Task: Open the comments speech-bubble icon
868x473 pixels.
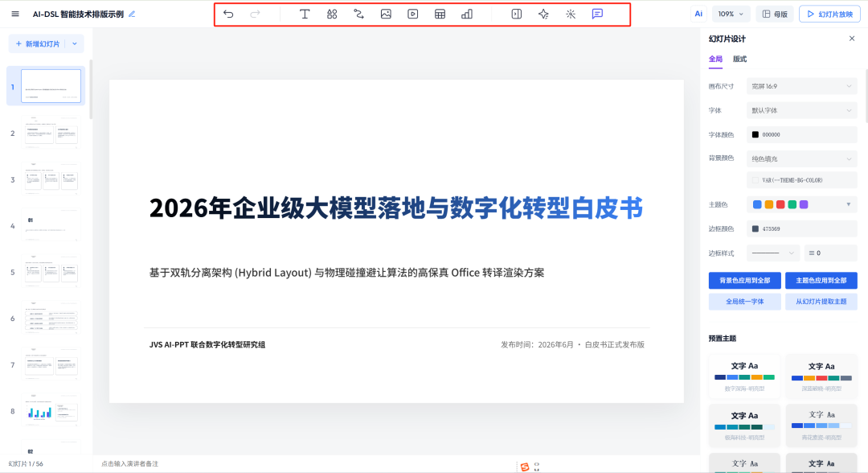Action: point(597,14)
